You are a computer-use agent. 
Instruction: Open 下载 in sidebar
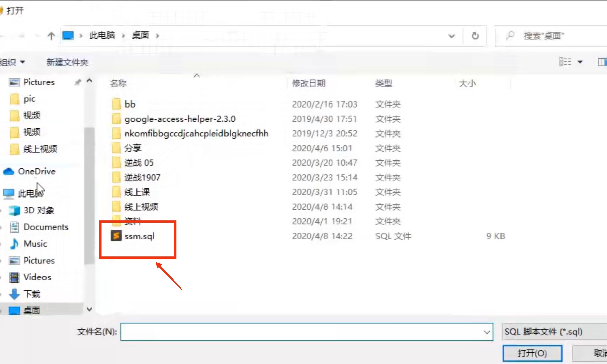pyautogui.click(x=25, y=294)
